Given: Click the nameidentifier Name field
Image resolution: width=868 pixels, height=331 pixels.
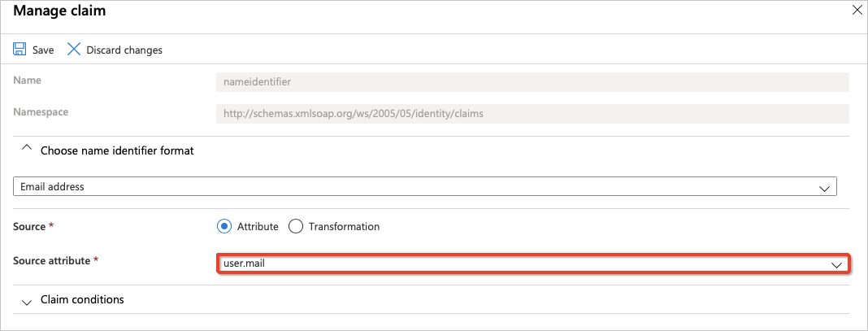Looking at the screenshot, I should pyautogui.click(x=532, y=81).
